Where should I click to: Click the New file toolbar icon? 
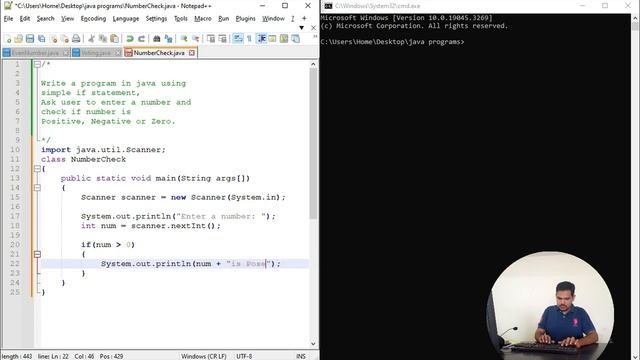click(7, 39)
